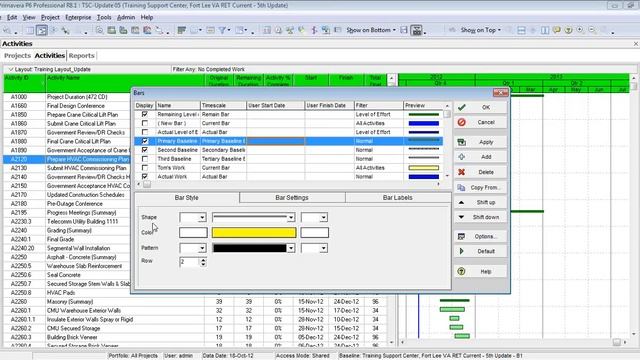The width and height of the screenshot is (640, 360).
Task: Open the Filter funnel icon in the toolbar
Action: tap(222, 30)
